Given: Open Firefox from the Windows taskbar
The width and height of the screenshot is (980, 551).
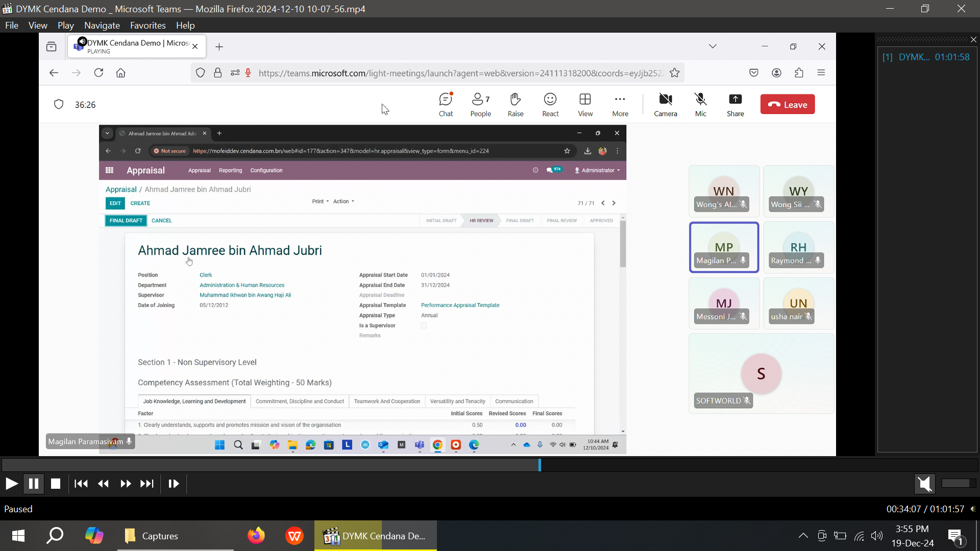Looking at the screenshot, I should 256,536.
